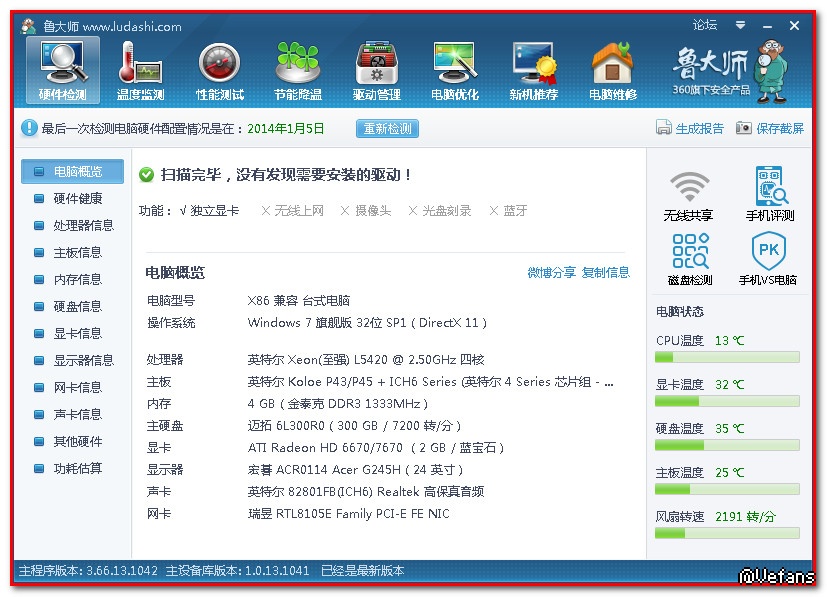The image size is (827, 597).
Task: Click the Koloe P43/P45 motherboard entry
Action: (x=430, y=382)
